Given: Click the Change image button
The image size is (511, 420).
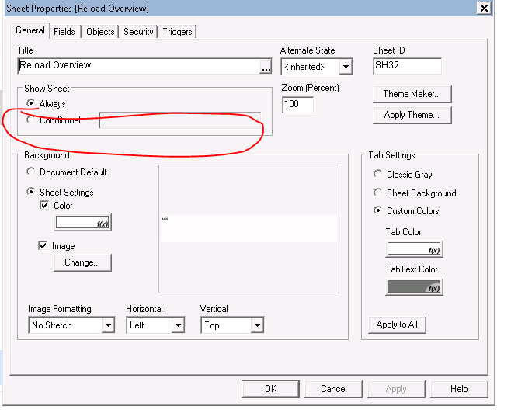Looking at the screenshot, I should click(x=82, y=262).
